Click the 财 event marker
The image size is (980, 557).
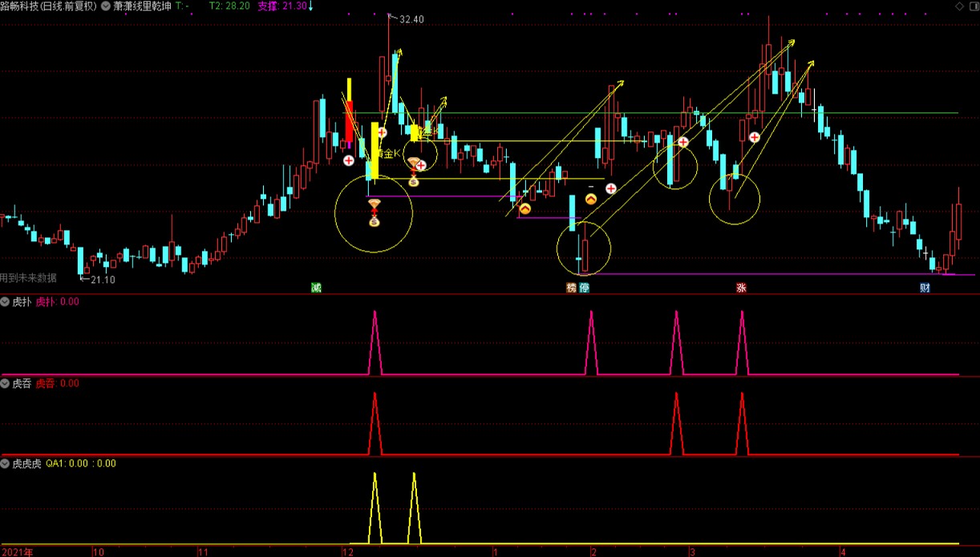925,288
